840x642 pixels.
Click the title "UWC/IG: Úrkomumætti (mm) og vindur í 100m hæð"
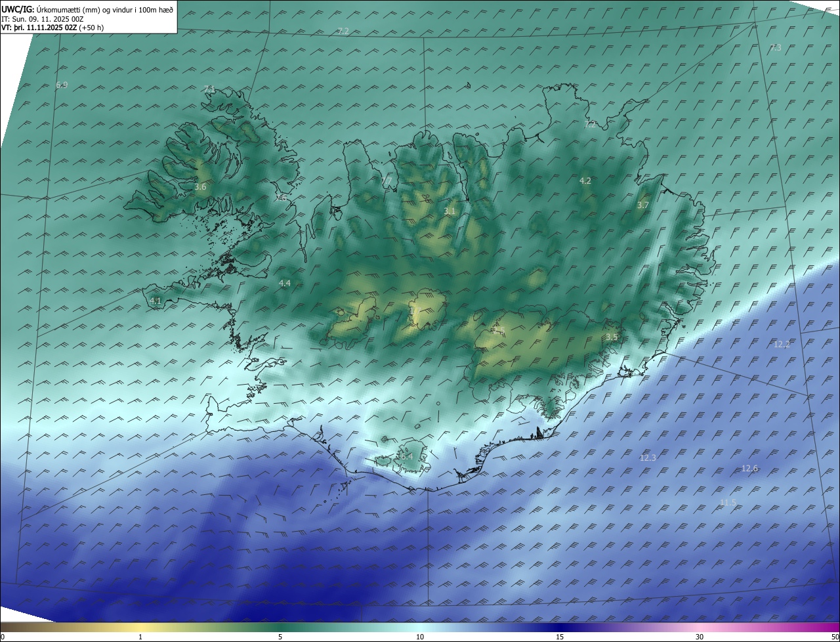[87, 9]
